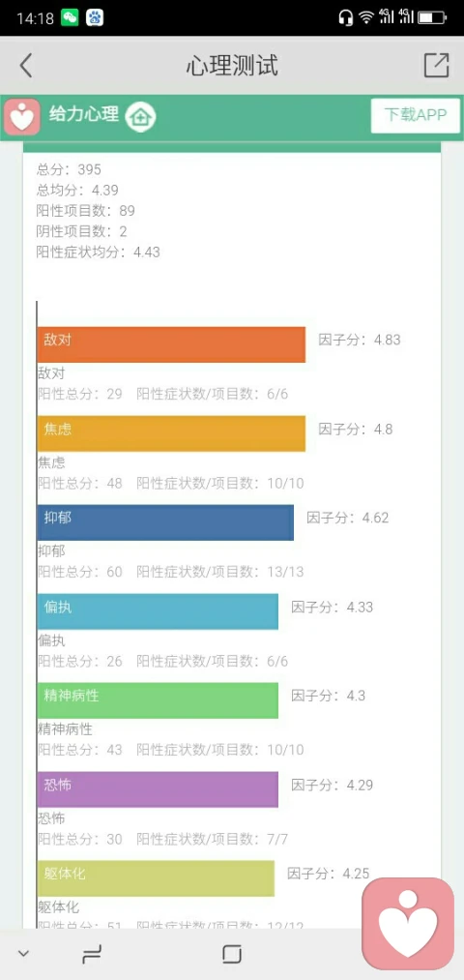
Task: Select the light blue 偏执 bar
Action: click(158, 611)
